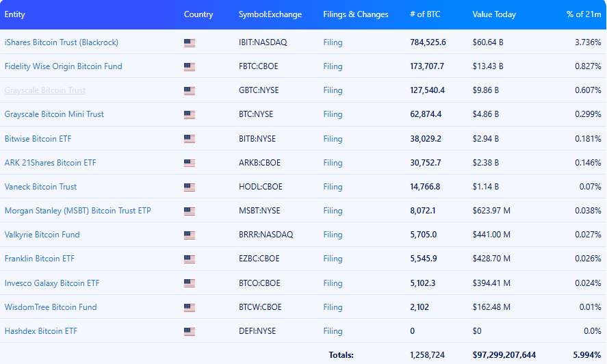Screen dimensions: 607x364
Task: Select the 784,525.6 BTC value cell
Action: pos(428,42)
